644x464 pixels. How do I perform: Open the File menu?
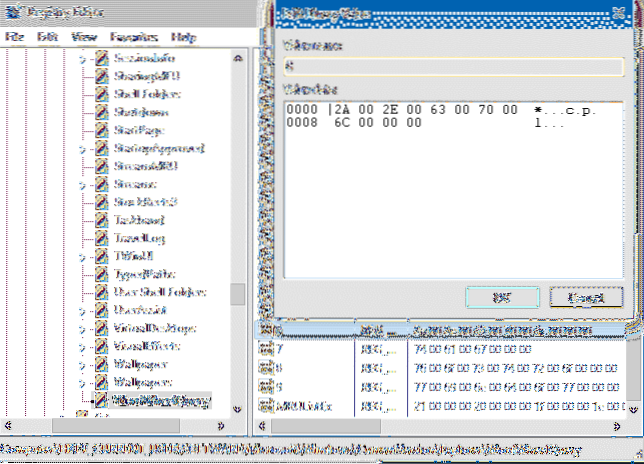(x=13, y=36)
